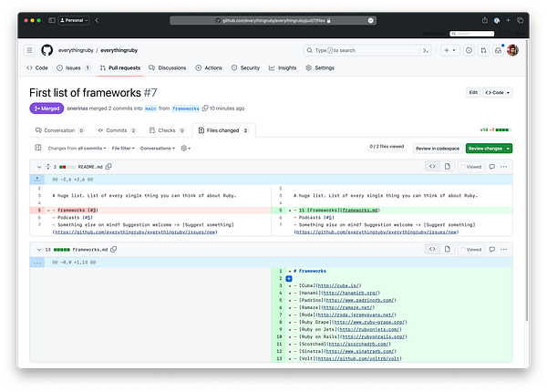
Task: Toggle the file tree sidebar icon
Action: (x=38, y=148)
